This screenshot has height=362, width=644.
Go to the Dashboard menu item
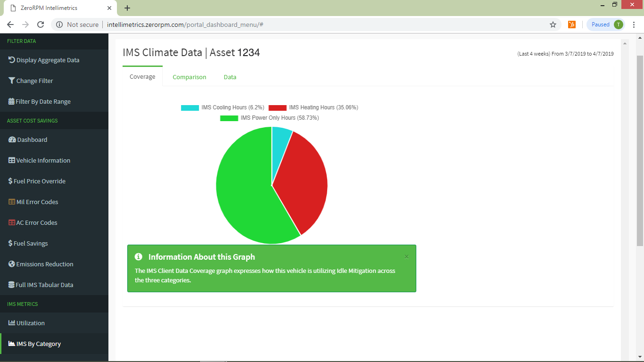click(54, 140)
